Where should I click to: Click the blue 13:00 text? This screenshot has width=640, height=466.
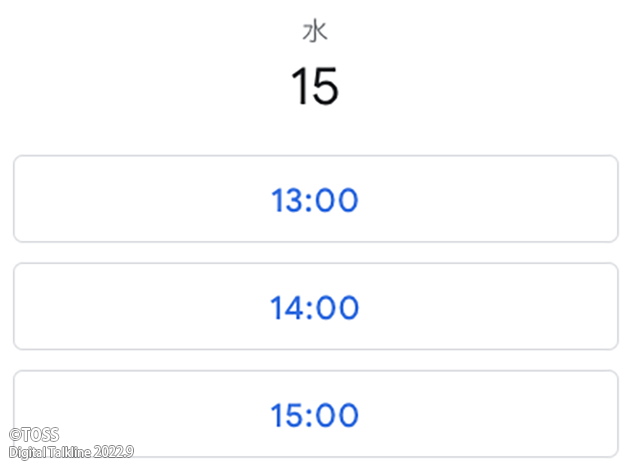[x=315, y=200]
